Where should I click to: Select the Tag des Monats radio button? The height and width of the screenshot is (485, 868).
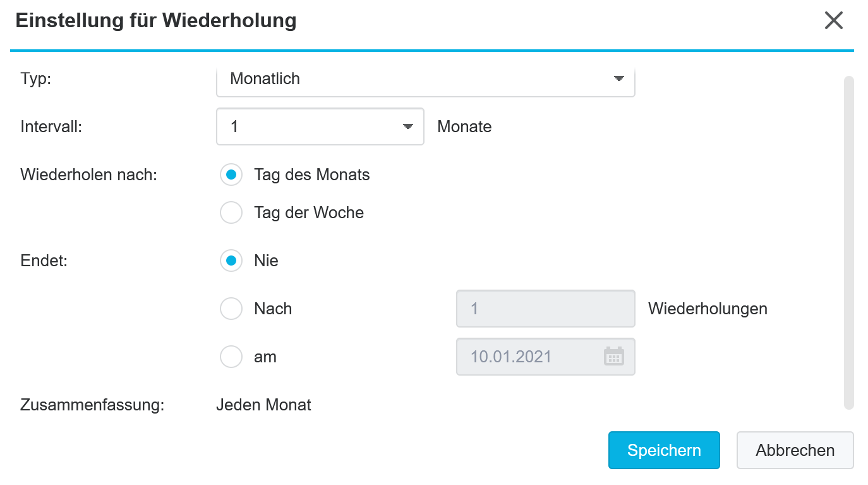click(x=231, y=175)
